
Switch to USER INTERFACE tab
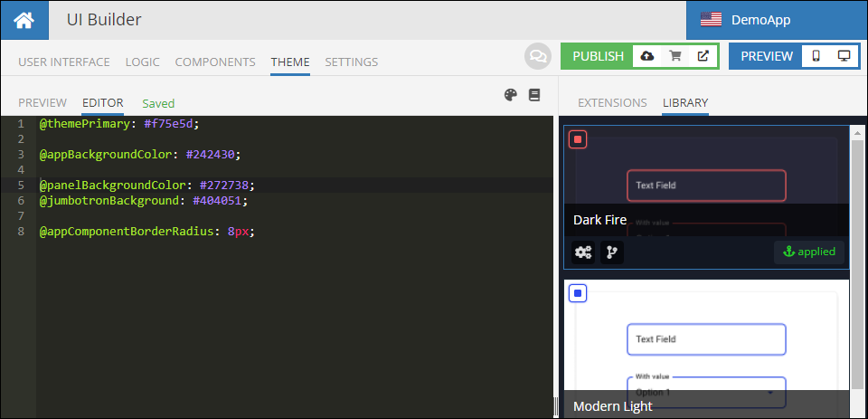tap(64, 62)
